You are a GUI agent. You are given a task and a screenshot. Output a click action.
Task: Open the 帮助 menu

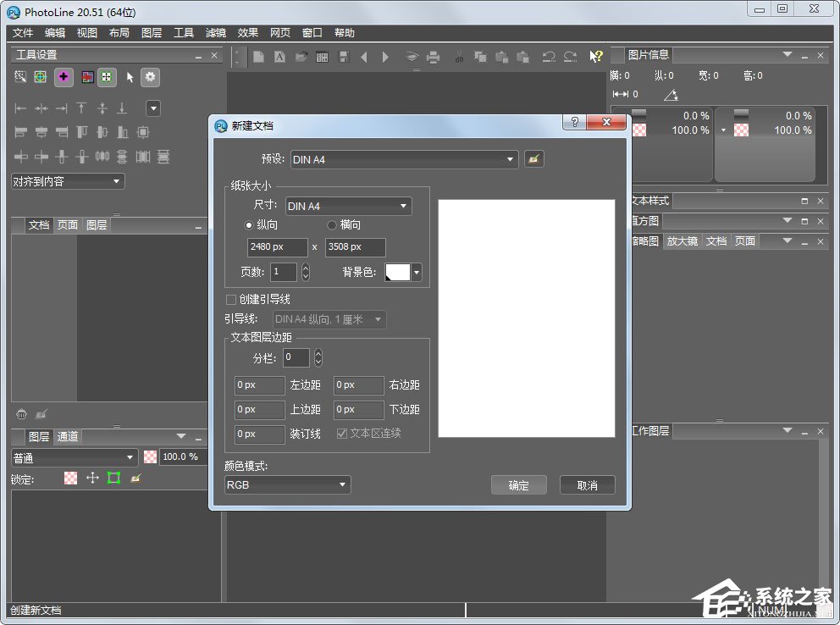coord(344,33)
